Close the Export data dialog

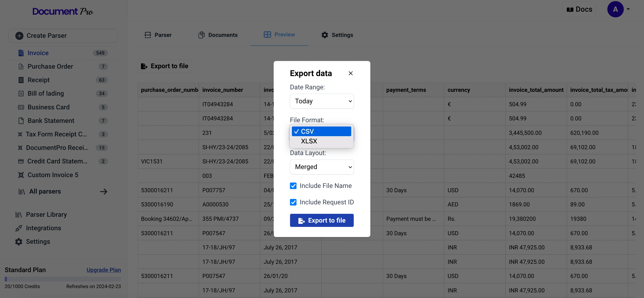351,73
